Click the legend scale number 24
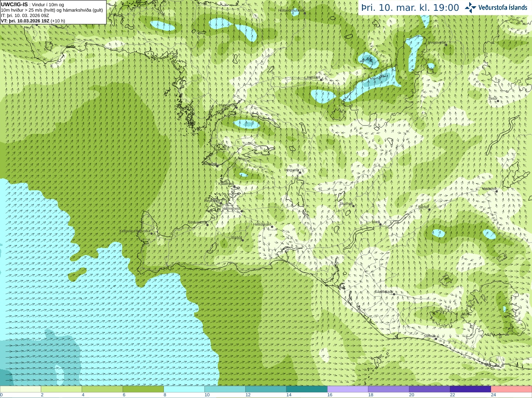Image resolution: width=532 pixels, height=398 pixels. point(493,395)
